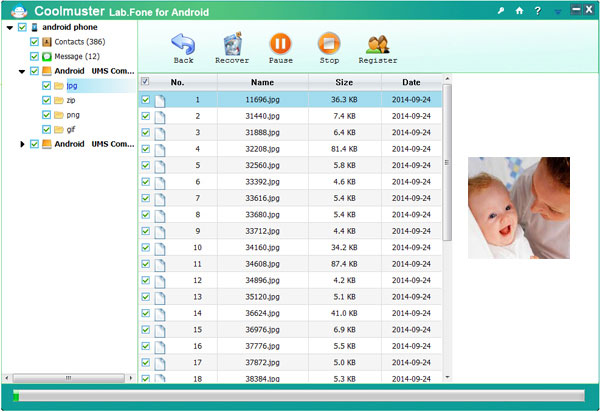Select Message (12) in the device tree
Viewport: 600px width, 412px height.
[76, 56]
